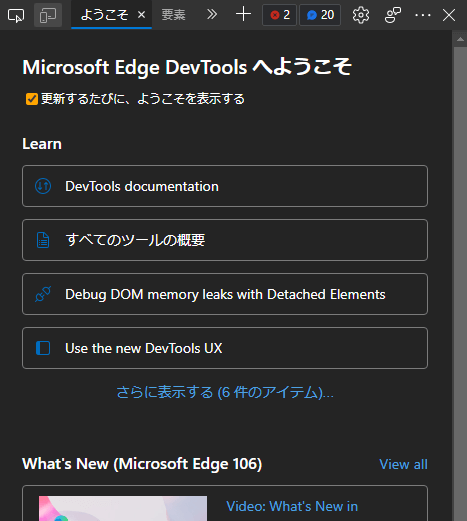Click the blue issues count badge
Screen dimensions: 467x521
click(x=320, y=15)
